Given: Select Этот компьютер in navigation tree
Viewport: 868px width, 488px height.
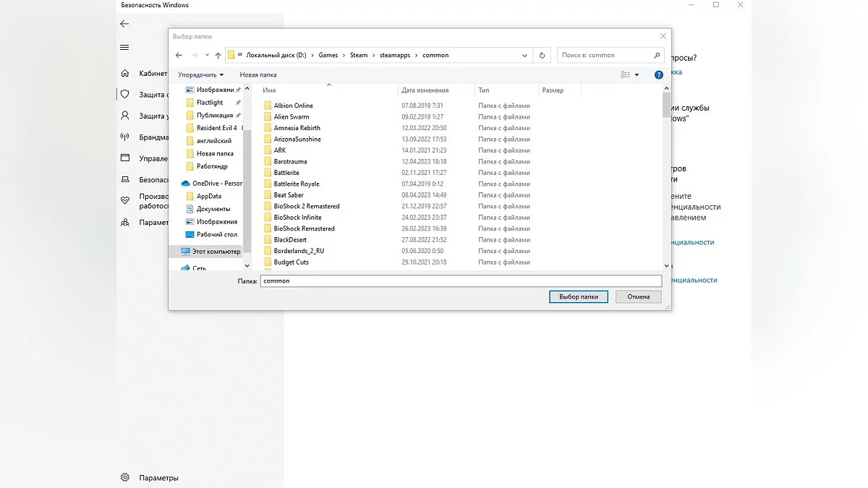Looking at the screenshot, I should pos(216,252).
